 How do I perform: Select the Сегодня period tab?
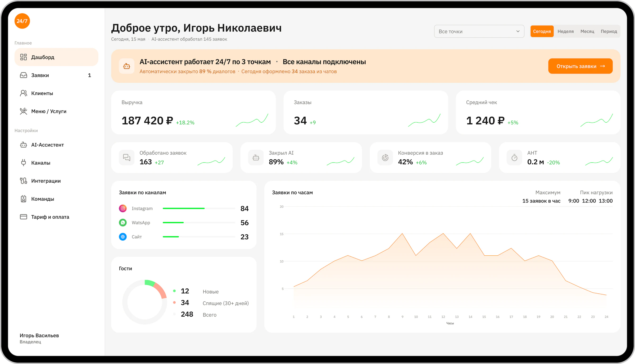(x=542, y=31)
